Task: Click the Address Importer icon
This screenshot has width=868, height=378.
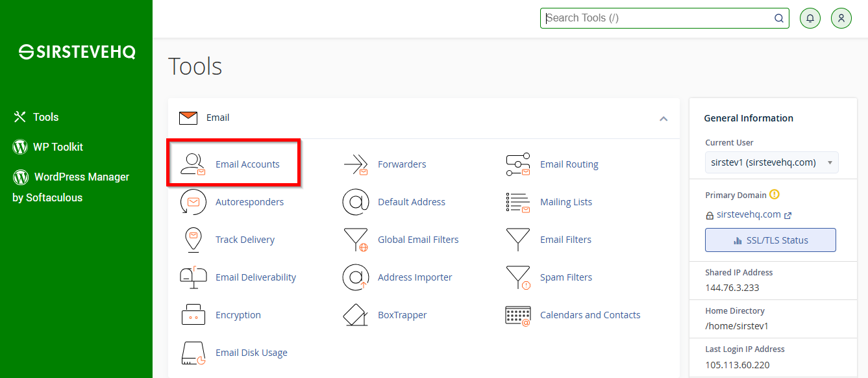Action: coord(356,277)
